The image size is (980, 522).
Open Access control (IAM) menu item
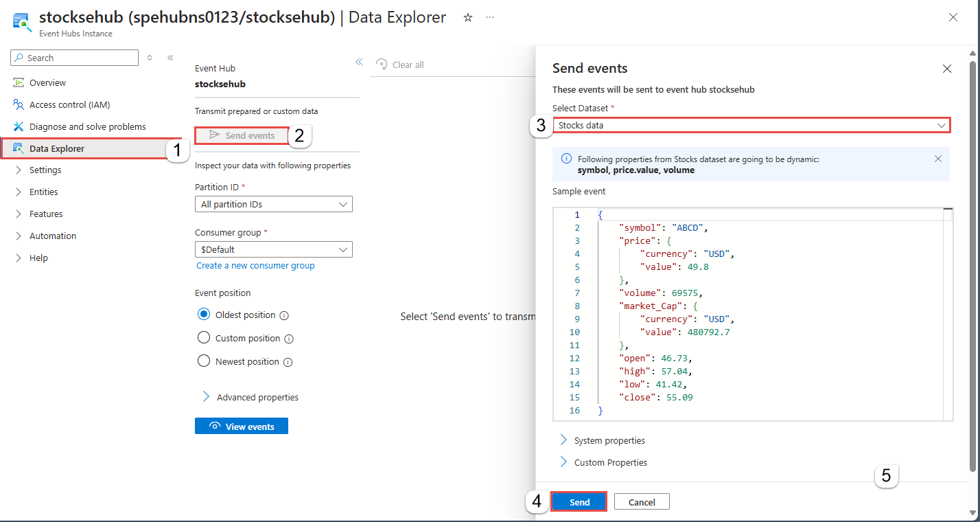click(69, 104)
